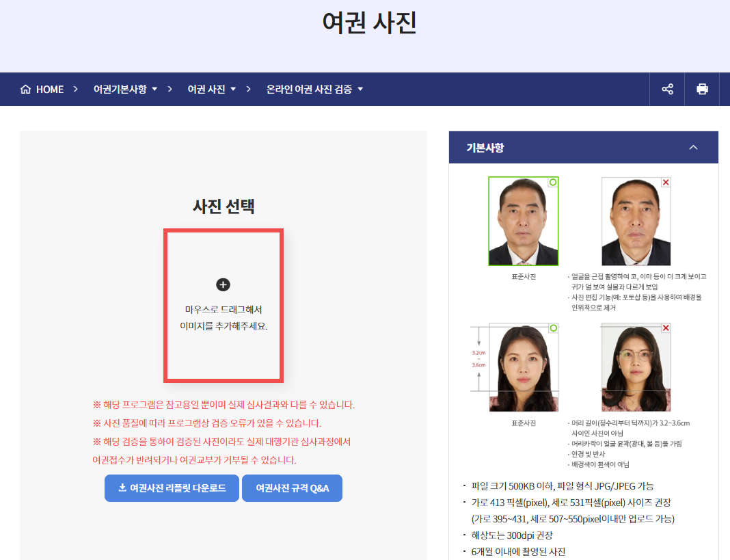
Task: Click text 마우스로 드래그해서
Action: click(x=224, y=310)
